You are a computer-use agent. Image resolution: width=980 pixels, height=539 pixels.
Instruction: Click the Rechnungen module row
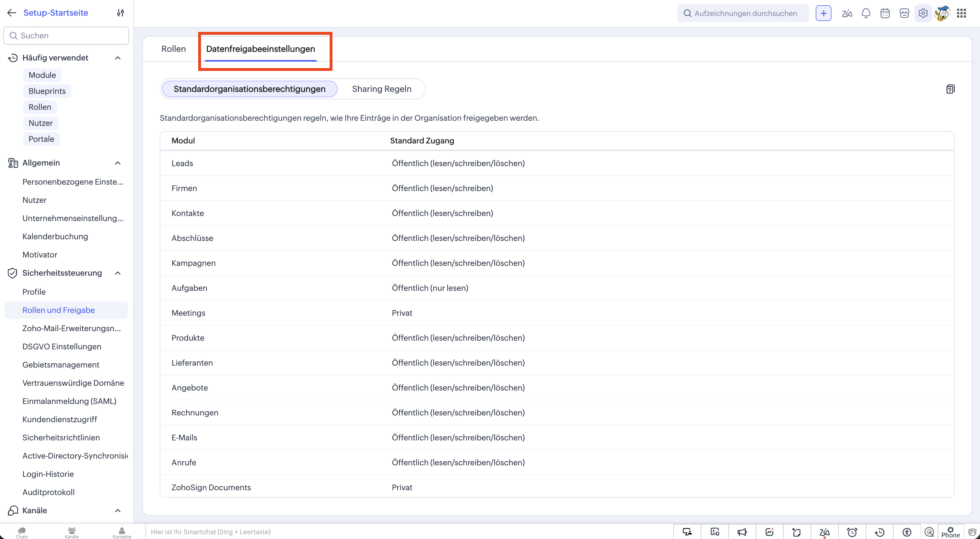557,413
